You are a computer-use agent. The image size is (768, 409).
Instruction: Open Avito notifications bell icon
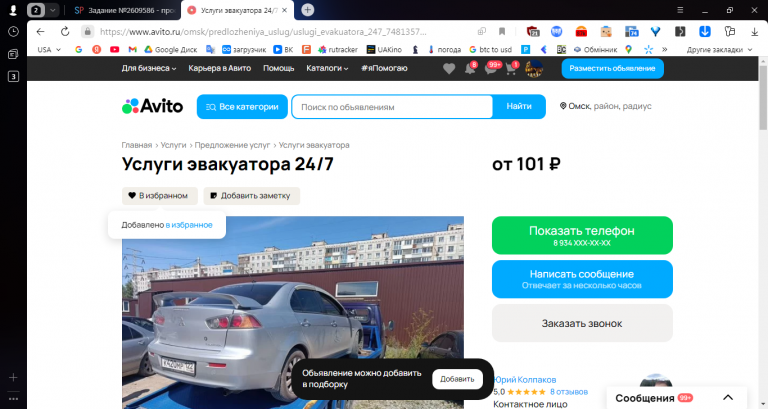[x=470, y=69]
